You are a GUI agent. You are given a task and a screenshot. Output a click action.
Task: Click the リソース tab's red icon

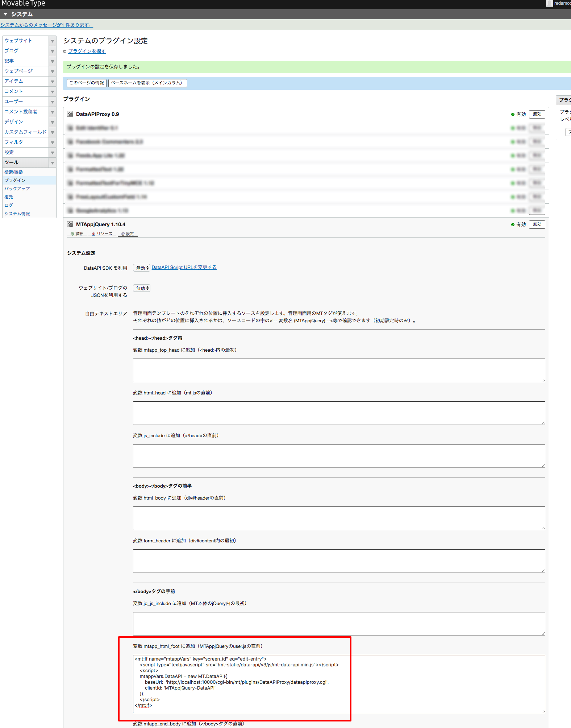tap(94, 234)
